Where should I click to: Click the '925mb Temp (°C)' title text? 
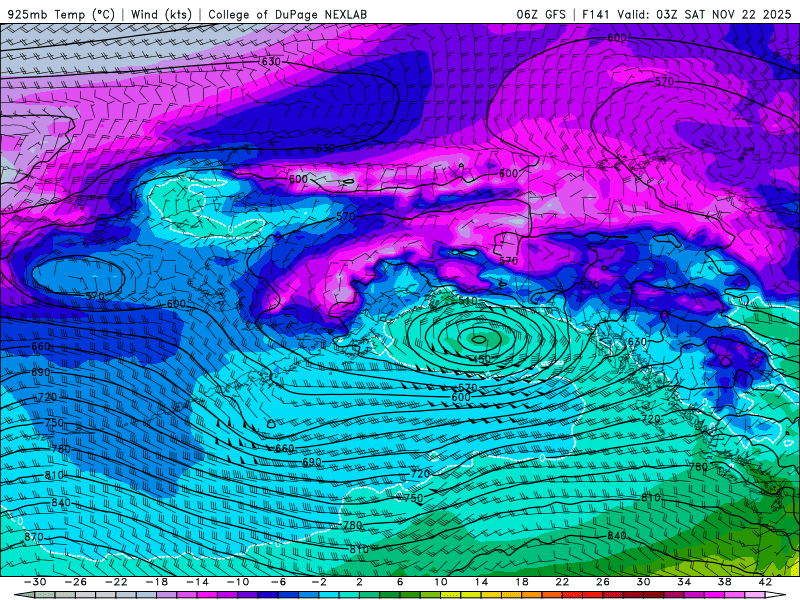pyautogui.click(x=62, y=14)
